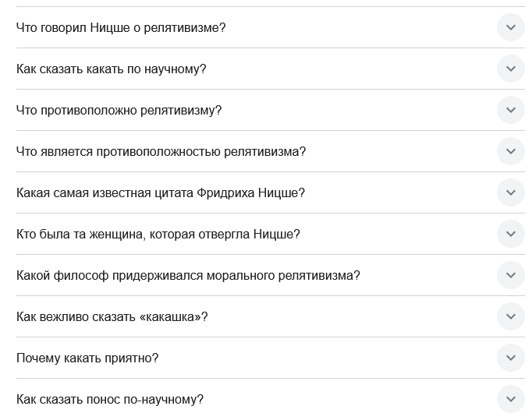Click question «Что говорил Ницше о релятивизме?»

[121, 27]
